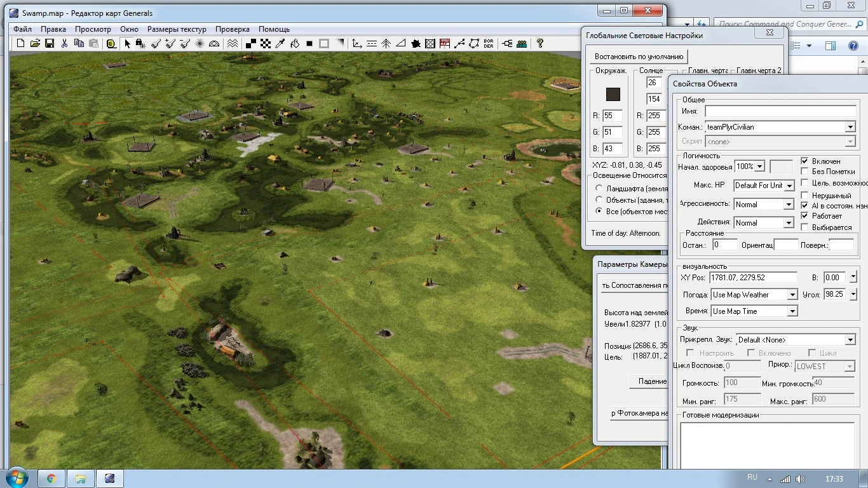The image size is (868, 488).
Task: Open the teamPlyrCivilian team dropdown
Action: pyautogui.click(x=850, y=127)
